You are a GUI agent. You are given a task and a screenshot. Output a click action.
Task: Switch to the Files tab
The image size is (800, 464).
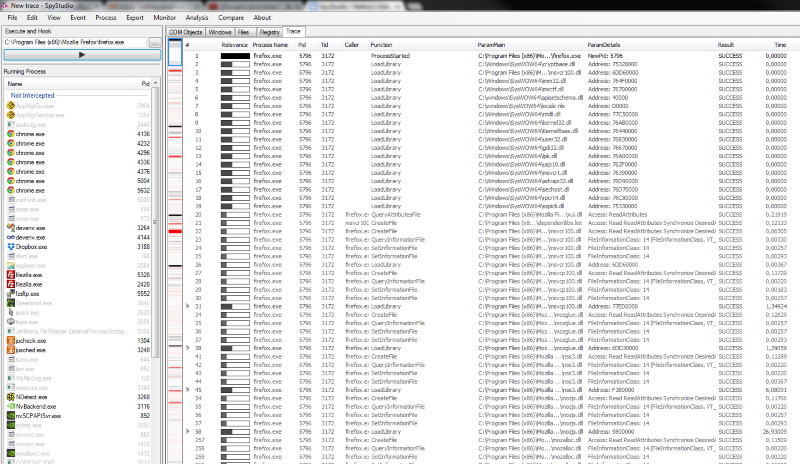tap(243, 32)
